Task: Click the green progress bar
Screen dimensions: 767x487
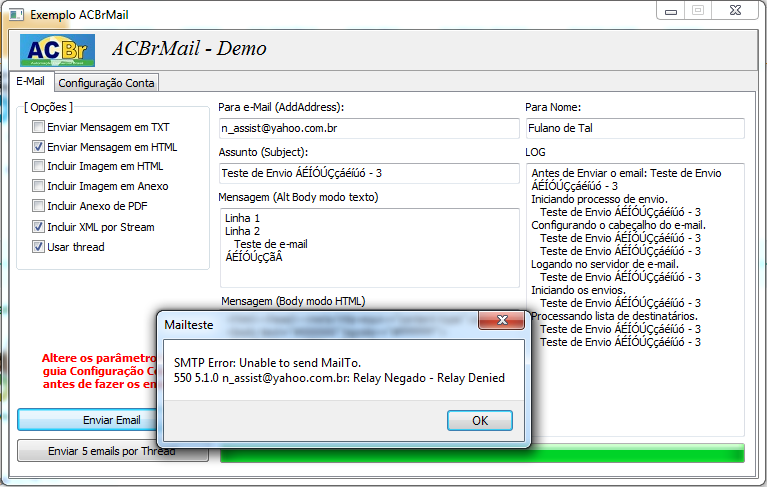Action: coord(482,453)
